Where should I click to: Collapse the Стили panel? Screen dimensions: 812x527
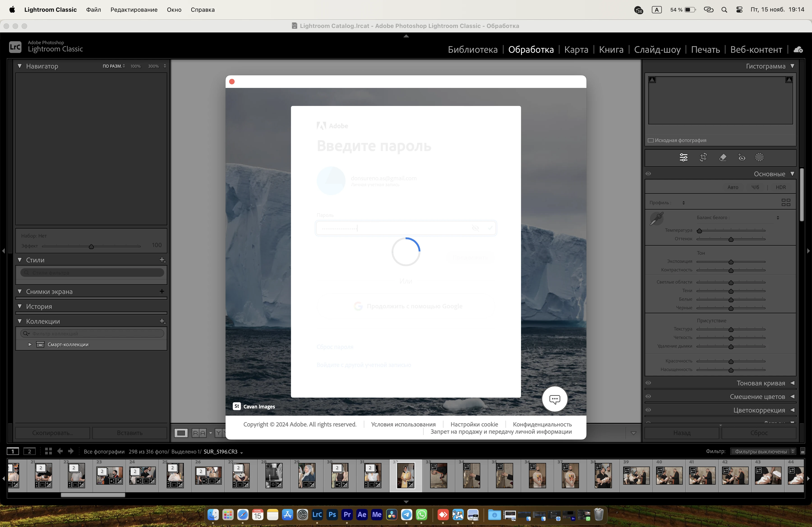pyautogui.click(x=20, y=260)
